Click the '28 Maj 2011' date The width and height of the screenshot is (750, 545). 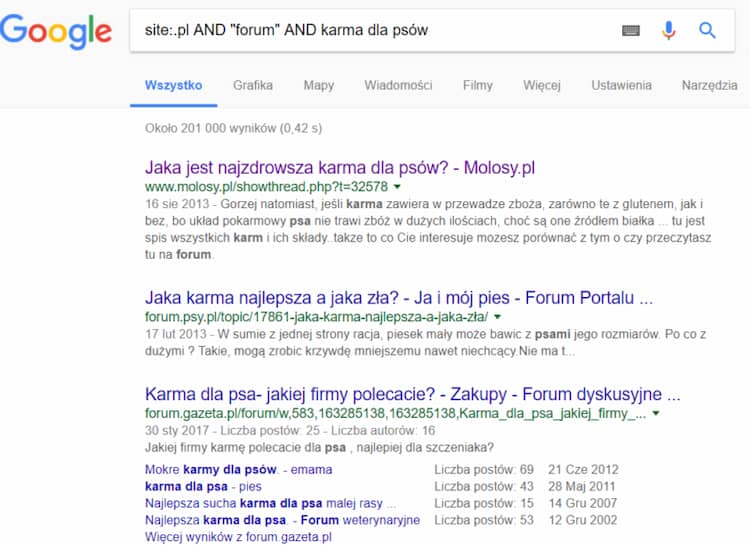point(582,487)
